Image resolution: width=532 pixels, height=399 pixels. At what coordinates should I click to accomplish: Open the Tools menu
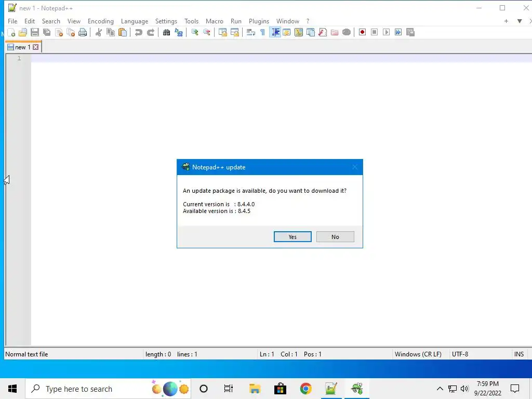191,21
